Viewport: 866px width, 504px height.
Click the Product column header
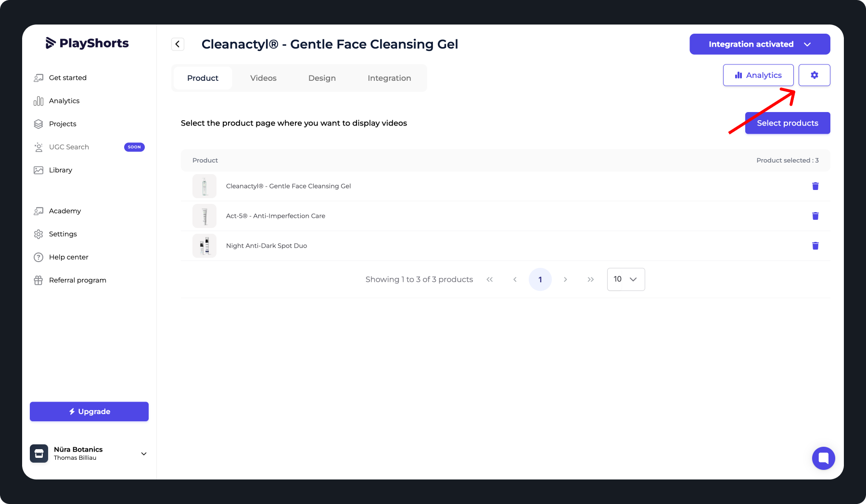pyautogui.click(x=205, y=161)
